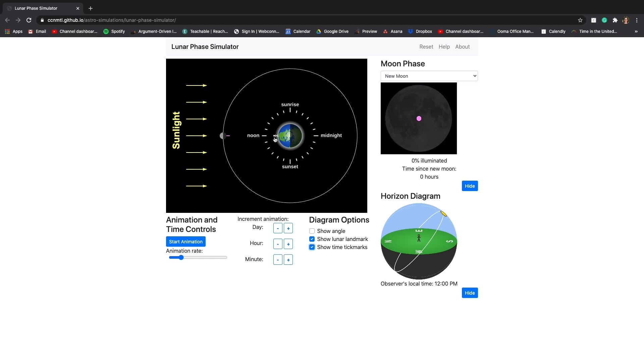The image size is (644, 362).
Task: Open the Calendar bookmark
Action: click(298, 31)
